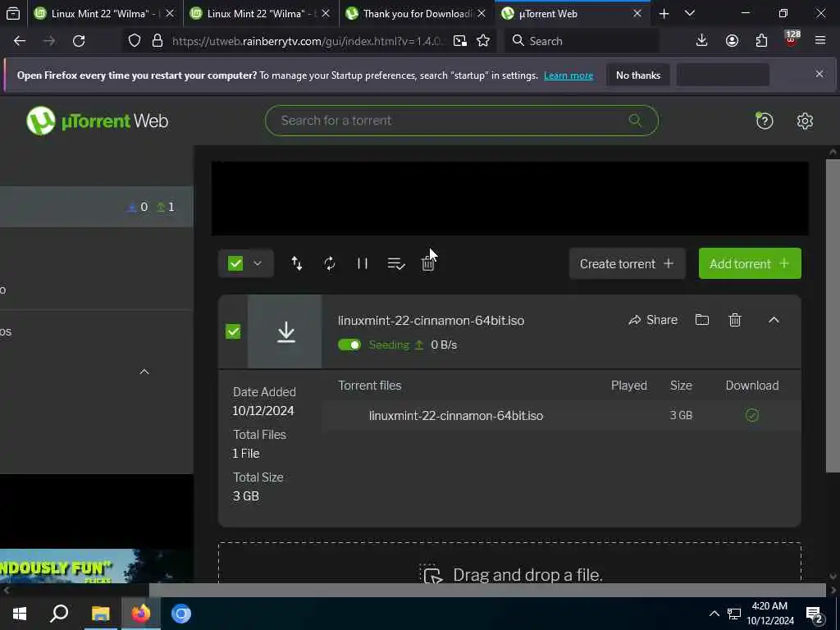Close the Thank you for Downloading tab
Image resolution: width=840 pixels, height=630 pixels.
(x=481, y=13)
